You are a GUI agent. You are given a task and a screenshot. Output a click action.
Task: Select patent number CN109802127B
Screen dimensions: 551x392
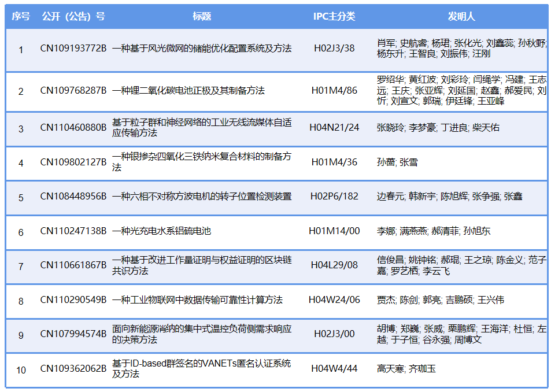click(x=73, y=162)
